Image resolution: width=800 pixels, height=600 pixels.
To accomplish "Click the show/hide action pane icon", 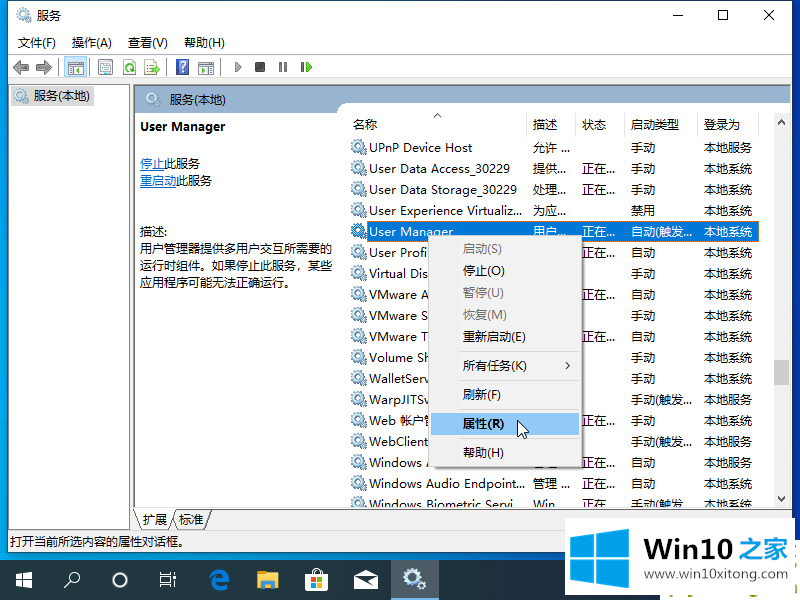I will [x=206, y=67].
